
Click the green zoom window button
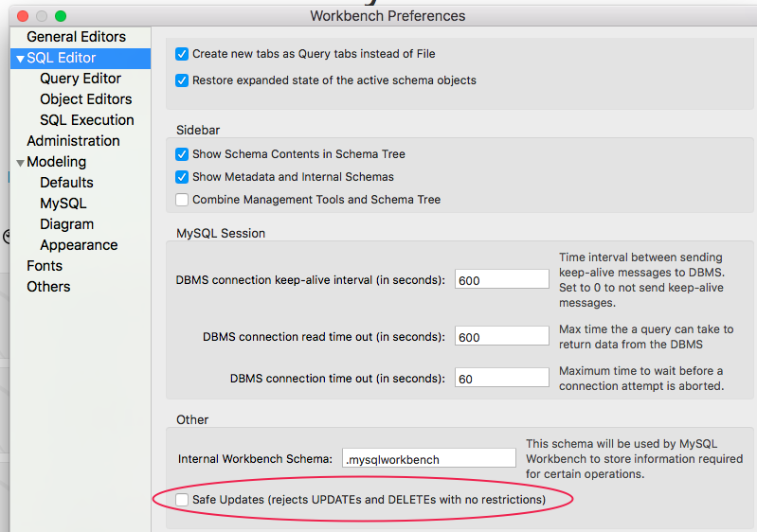(x=61, y=16)
